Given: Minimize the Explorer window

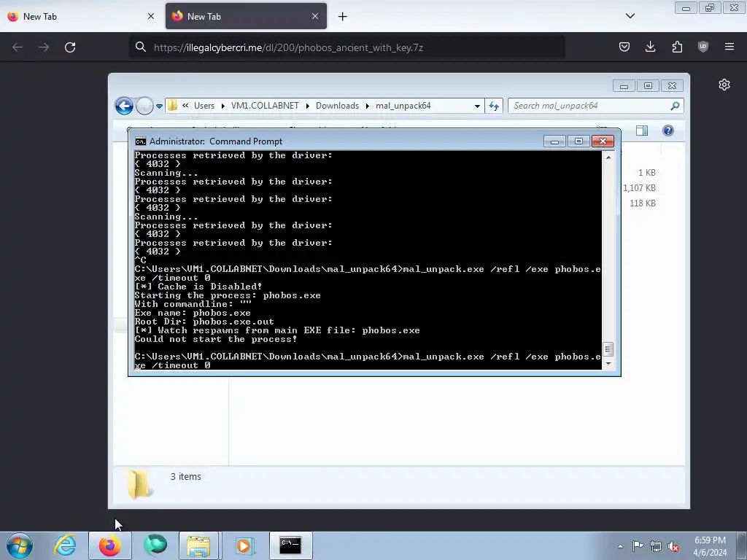Looking at the screenshot, I should (624, 86).
